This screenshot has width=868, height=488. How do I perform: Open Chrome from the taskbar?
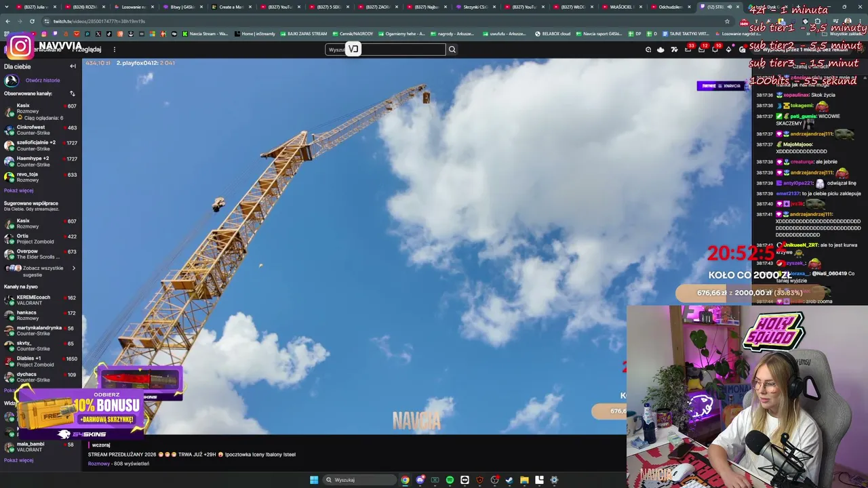coord(405,480)
